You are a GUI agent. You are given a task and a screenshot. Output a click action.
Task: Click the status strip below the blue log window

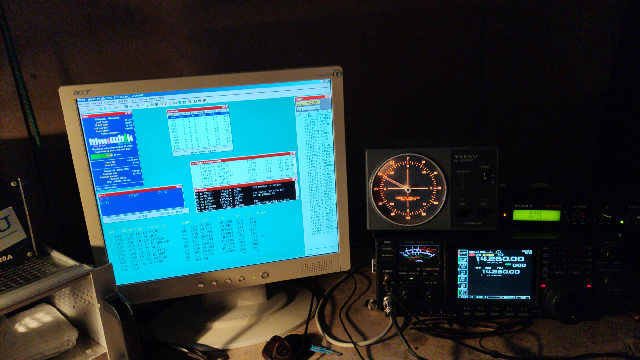click(x=144, y=214)
